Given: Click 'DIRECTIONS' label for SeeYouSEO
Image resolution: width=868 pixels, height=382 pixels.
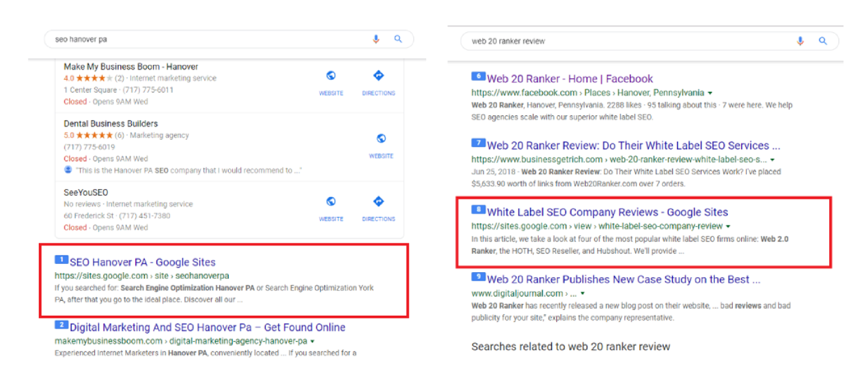Looking at the screenshot, I should [x=378, y=219].
